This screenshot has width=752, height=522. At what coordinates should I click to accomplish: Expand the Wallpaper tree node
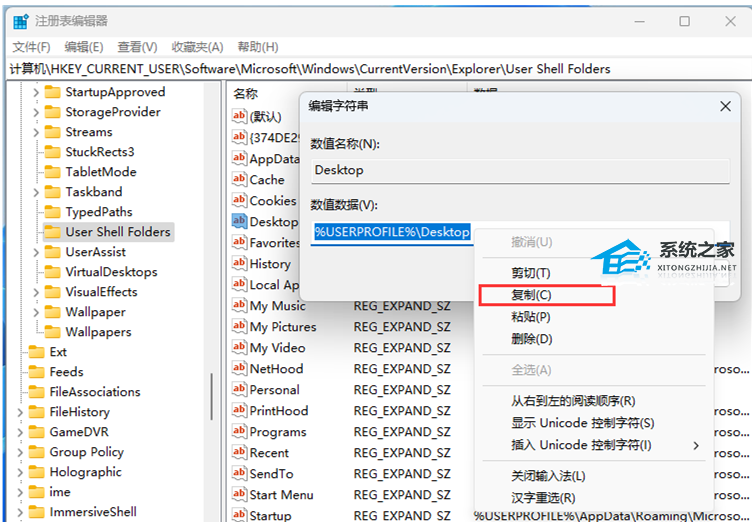pyautogui.click(x=36, y=312)
